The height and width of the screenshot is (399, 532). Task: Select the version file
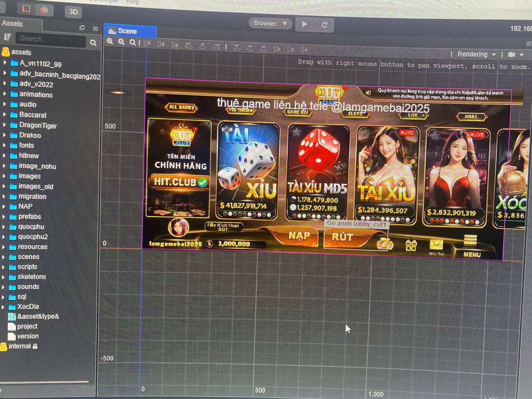click(x=28, y=337)
